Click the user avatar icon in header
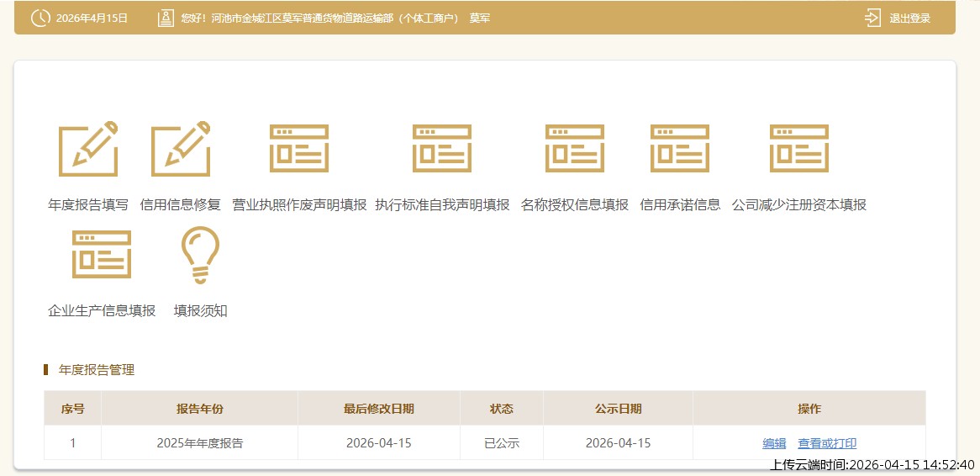980x476 pixels. (x=166, y=18)
